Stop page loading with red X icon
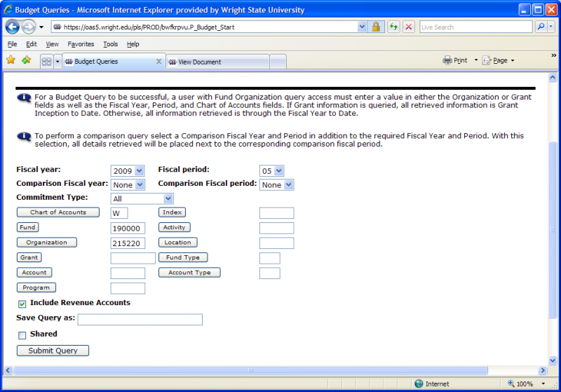 tap(409, 27)
